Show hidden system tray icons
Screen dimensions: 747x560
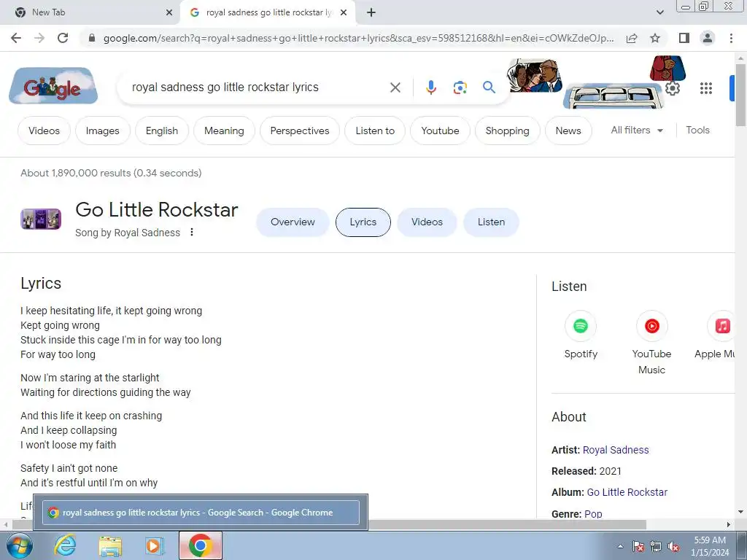[620, 547]
